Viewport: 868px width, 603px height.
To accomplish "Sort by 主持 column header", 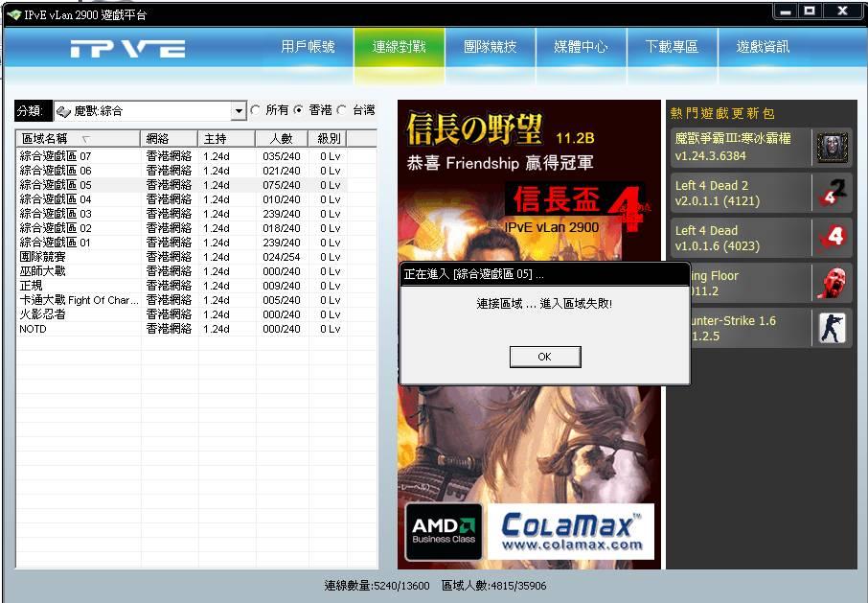I will [226, 138].
